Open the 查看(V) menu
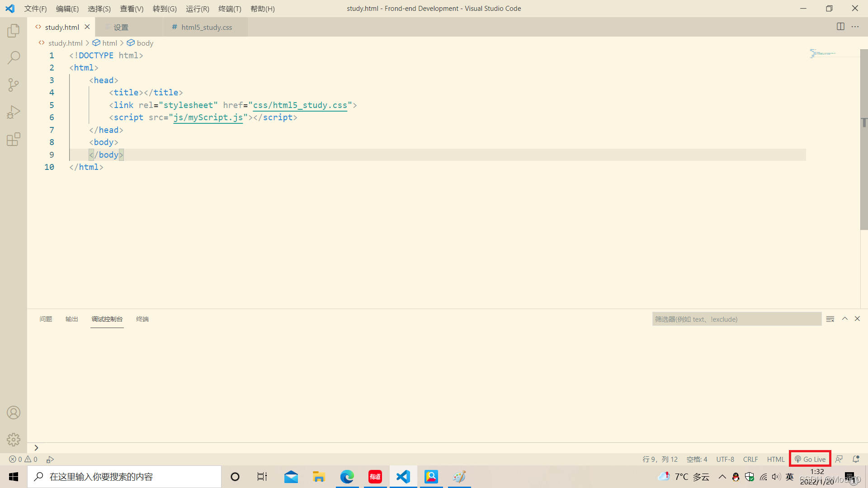 pyautogui.click(x=132, y=9)
